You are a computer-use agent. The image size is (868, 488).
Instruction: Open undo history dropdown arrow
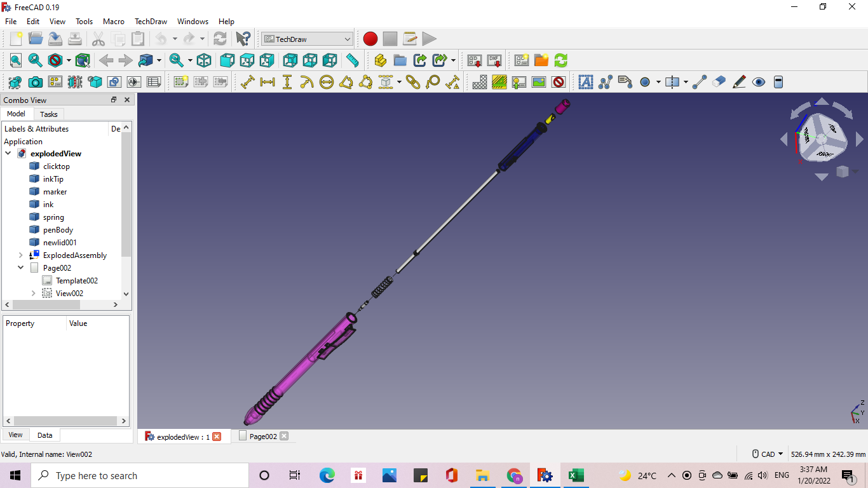coord(175,39)
